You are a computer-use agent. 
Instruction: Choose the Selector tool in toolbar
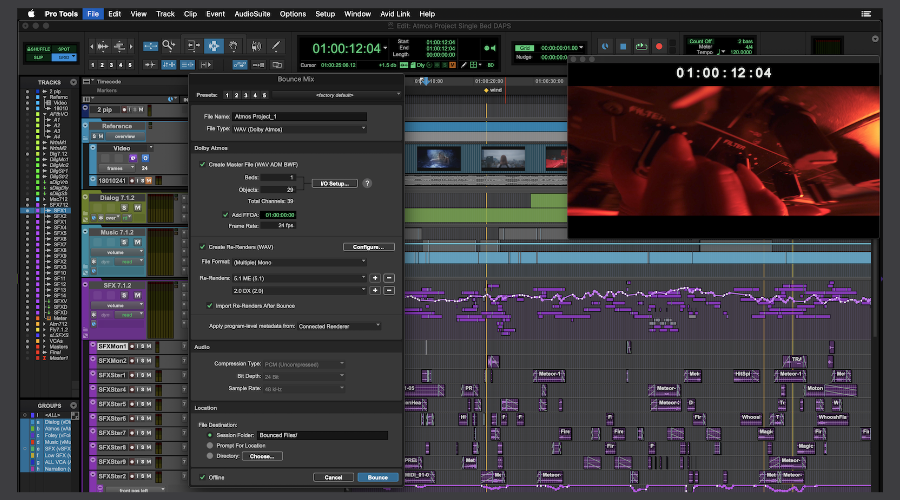[214, 45]
